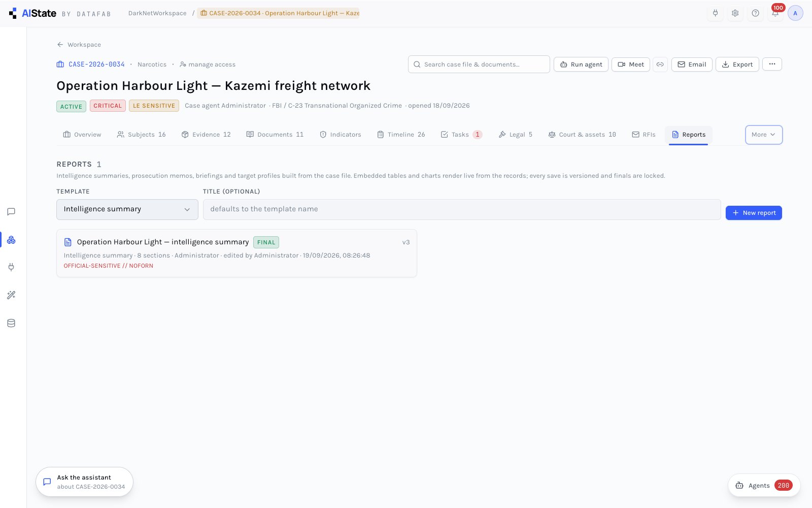The image size is (812, 508).
Task: Focus the Search case file field
Action: pos(479,65)
